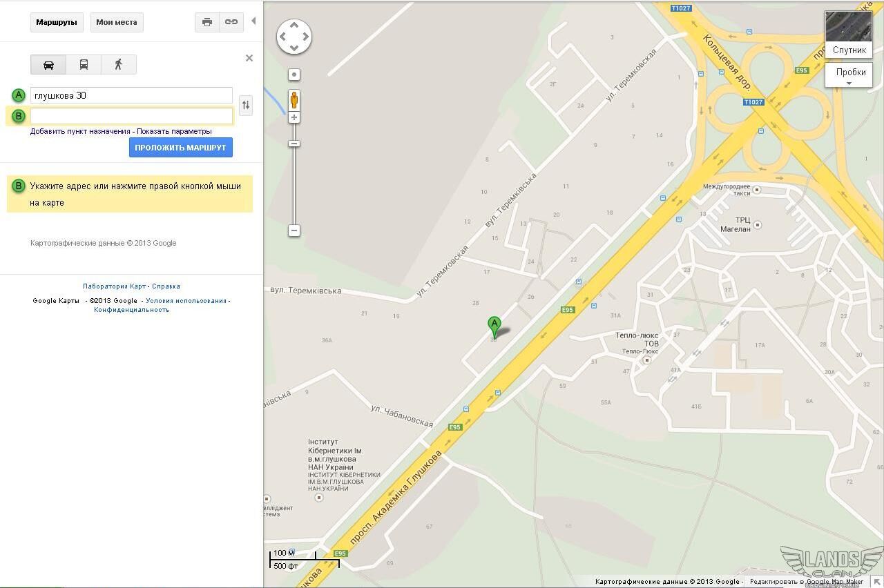Click the empty destination B field
884x588 pixels.
click(x=131, y=116)
